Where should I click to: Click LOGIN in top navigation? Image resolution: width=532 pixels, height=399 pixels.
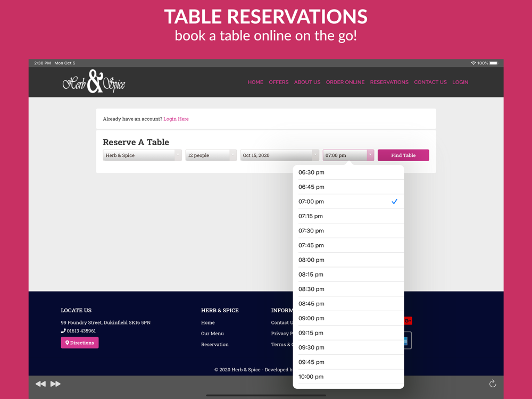[x=460, y=82]
